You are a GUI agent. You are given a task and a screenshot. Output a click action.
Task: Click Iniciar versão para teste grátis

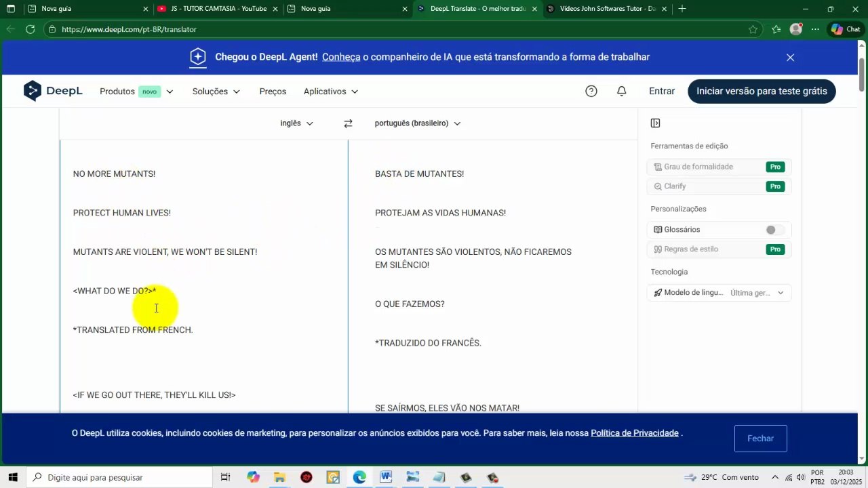click(x=762, y=91)
